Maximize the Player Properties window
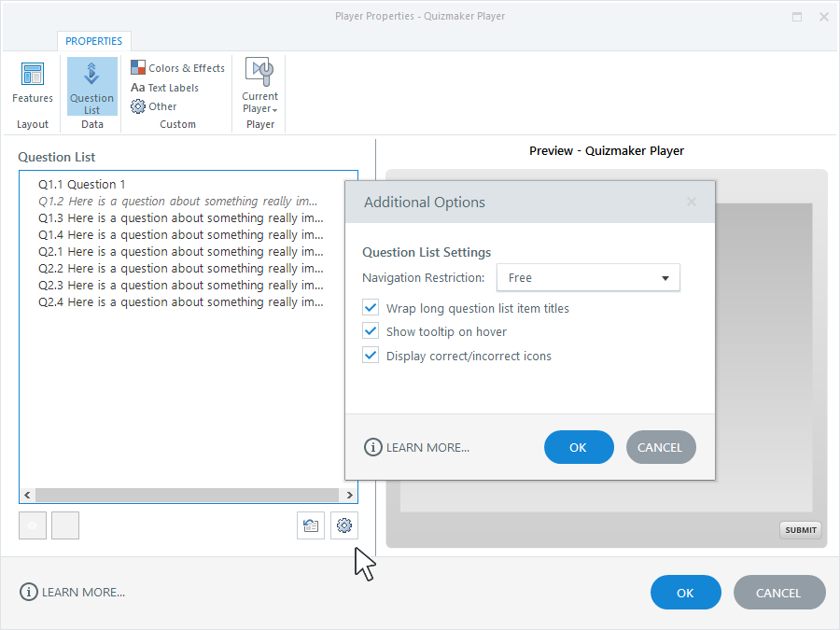Screen dimensions: 840x630 click(797, 17)
